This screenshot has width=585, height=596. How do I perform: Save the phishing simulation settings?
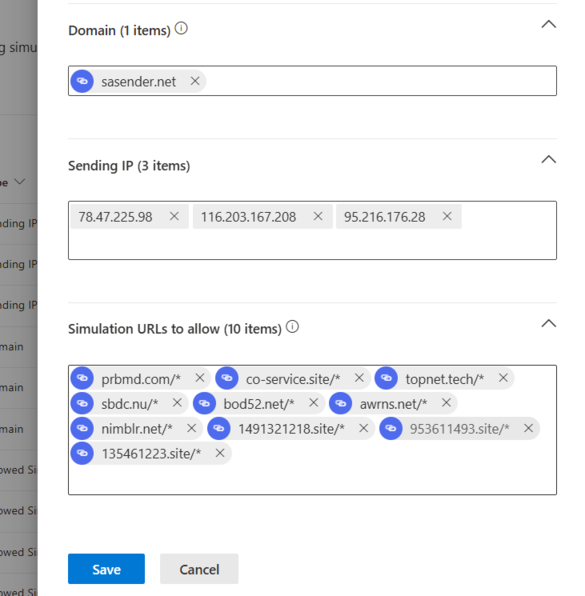click(106, 569)
